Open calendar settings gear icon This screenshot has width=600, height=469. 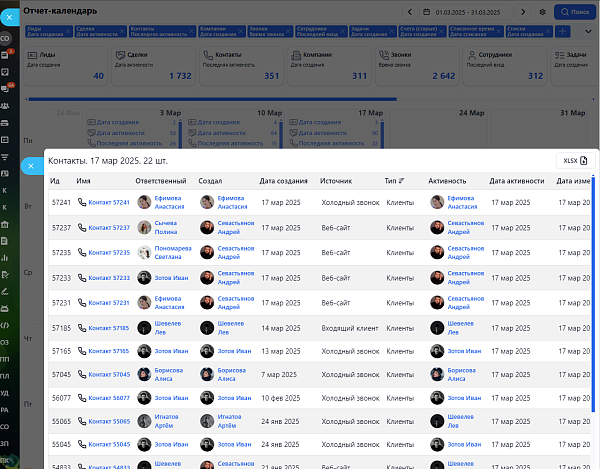[542, 12]
